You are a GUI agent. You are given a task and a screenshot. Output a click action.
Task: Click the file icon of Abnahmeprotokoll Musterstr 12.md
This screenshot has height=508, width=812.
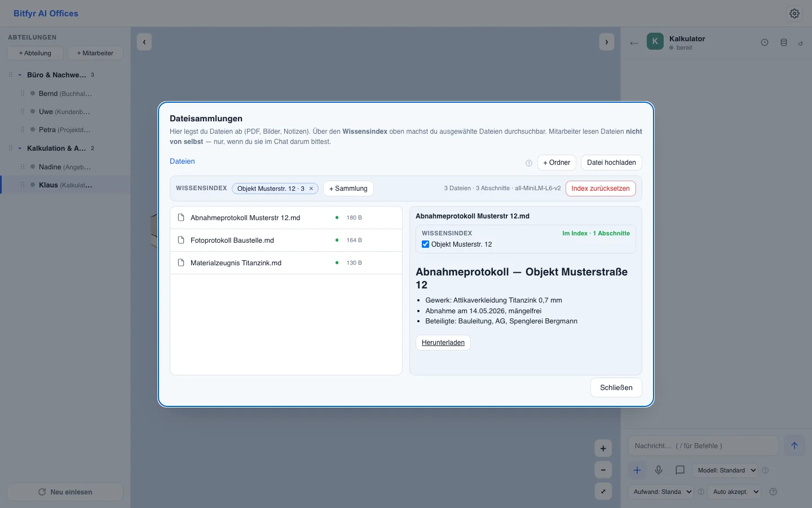click(181, 217)
